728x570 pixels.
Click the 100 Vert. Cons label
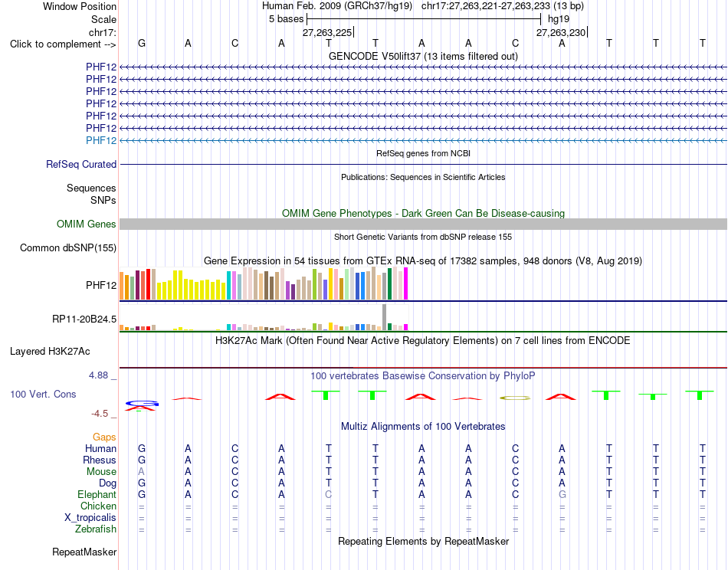click(43, 394)
